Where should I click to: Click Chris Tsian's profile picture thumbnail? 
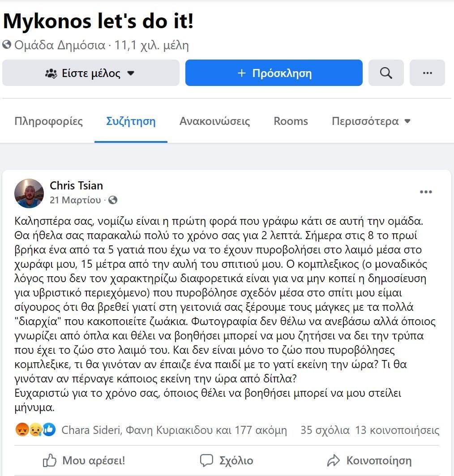click(29, 193)
